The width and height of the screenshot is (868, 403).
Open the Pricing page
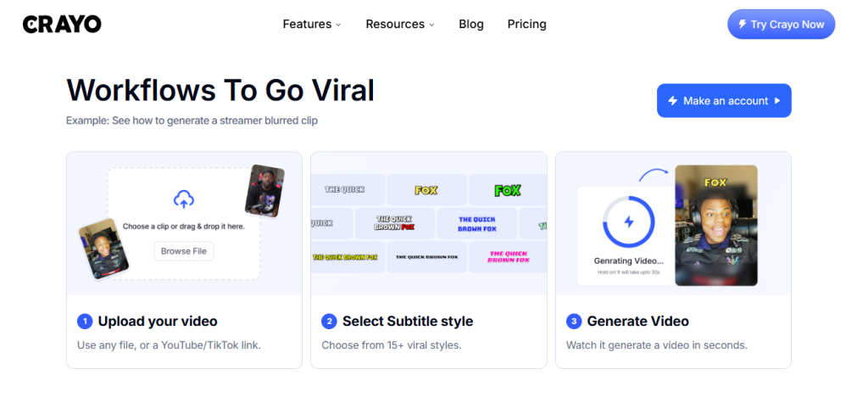pos(527,25)
